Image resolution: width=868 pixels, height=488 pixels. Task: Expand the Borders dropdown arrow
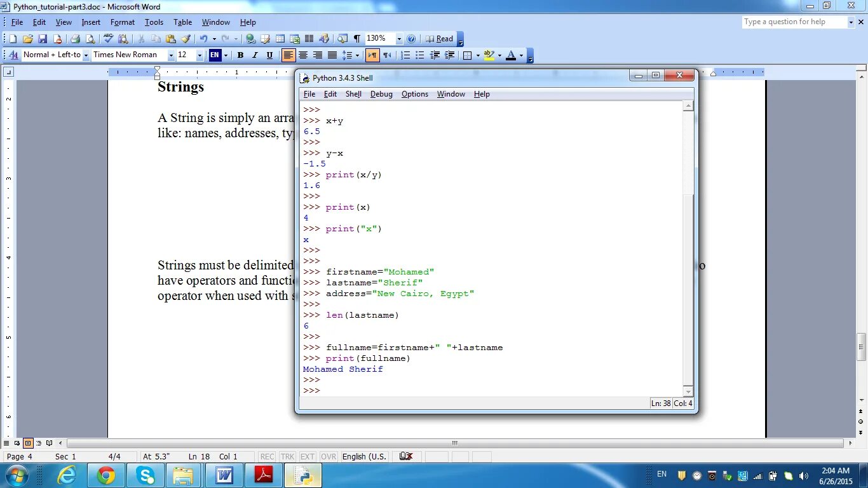pos(477,55)
